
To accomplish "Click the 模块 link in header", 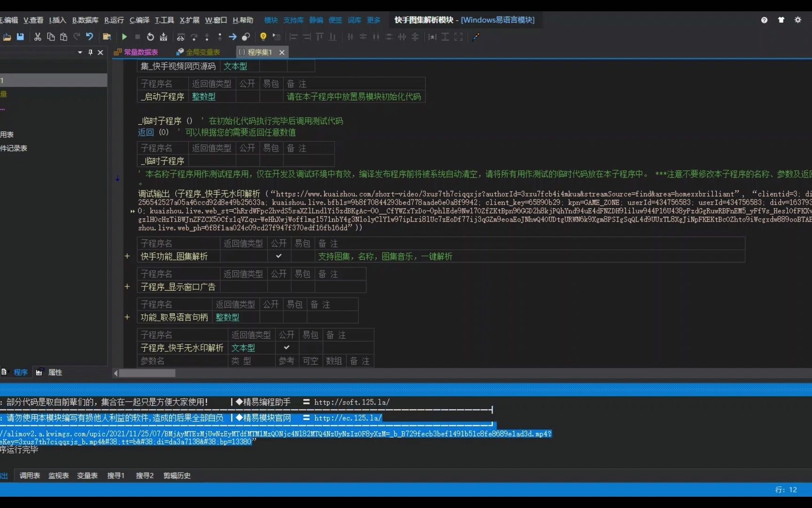I will pyautogui.click(x=271, y=20).
